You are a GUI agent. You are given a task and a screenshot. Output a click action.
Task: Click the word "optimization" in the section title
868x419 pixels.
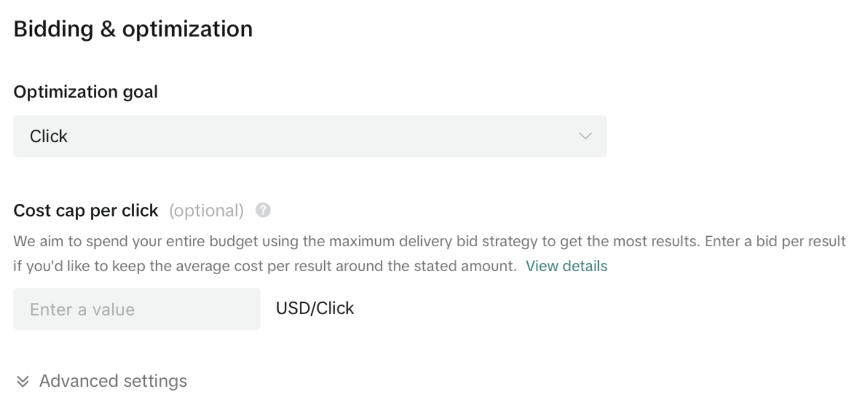[187, 29]
